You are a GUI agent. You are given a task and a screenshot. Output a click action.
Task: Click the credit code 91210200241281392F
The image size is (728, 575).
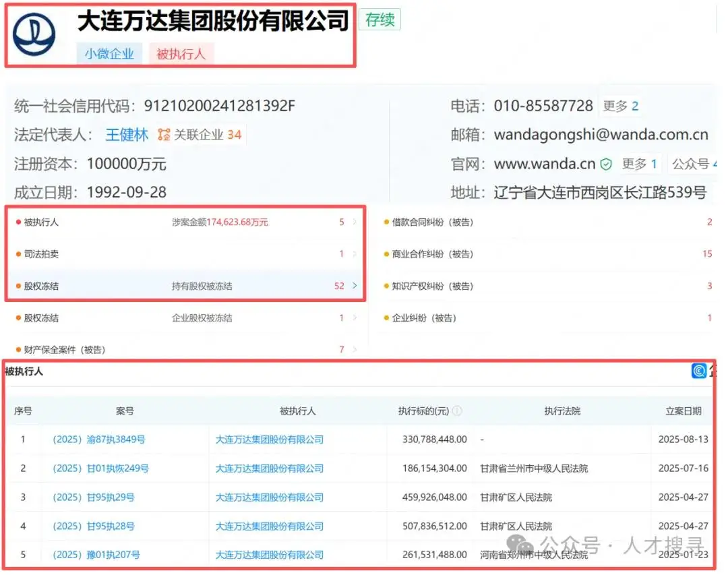220,106
